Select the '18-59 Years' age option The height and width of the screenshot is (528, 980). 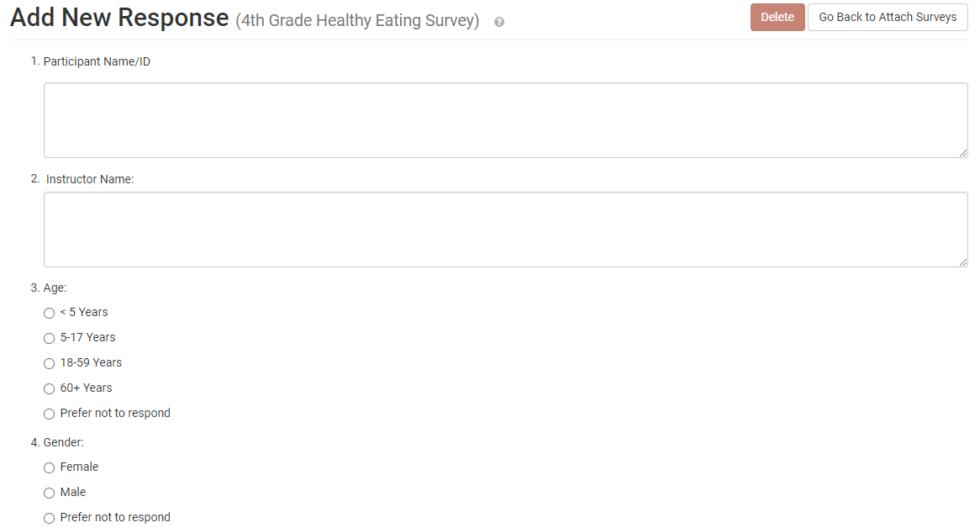tap(49, 363)
